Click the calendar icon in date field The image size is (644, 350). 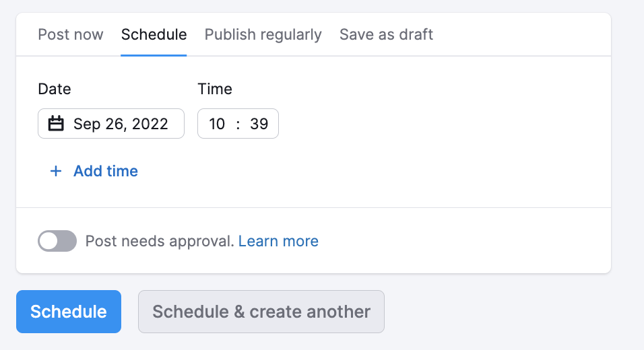(x=56, y=123)
